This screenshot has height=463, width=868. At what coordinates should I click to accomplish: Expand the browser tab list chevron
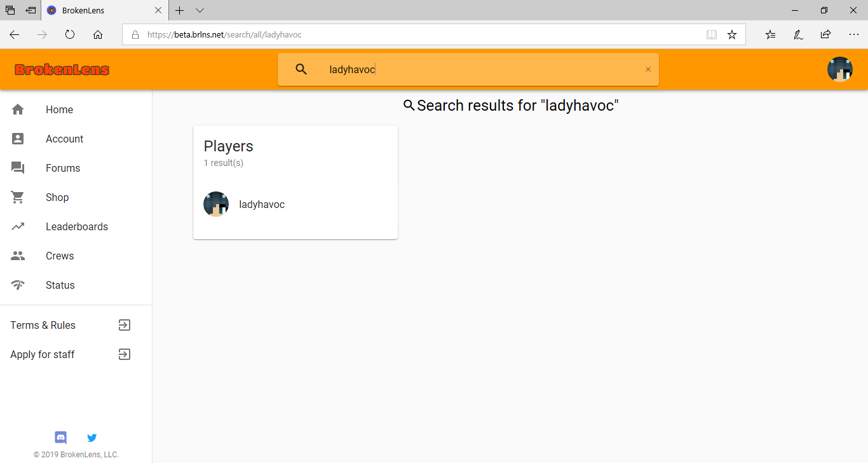[200, 10]
